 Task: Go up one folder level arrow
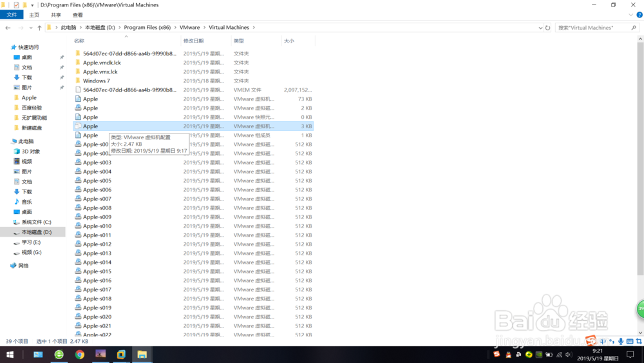coord(39,28)
